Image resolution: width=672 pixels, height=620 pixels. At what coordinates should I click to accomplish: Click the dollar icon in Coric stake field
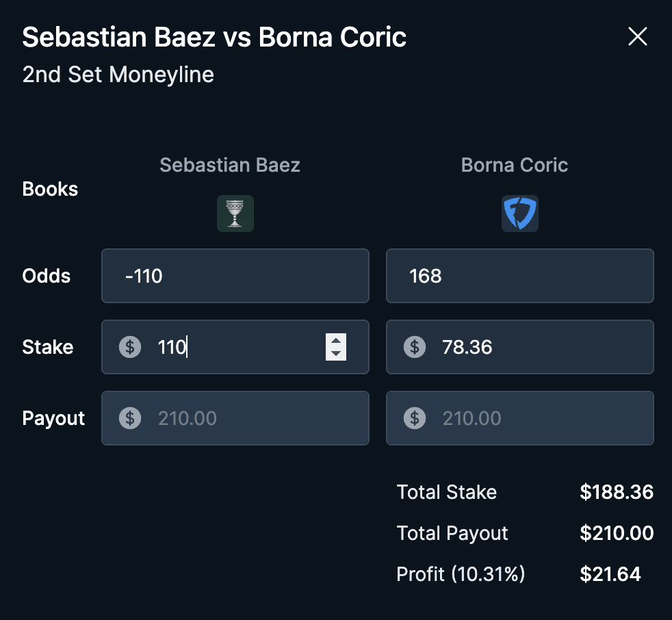(x=415, y=347)
